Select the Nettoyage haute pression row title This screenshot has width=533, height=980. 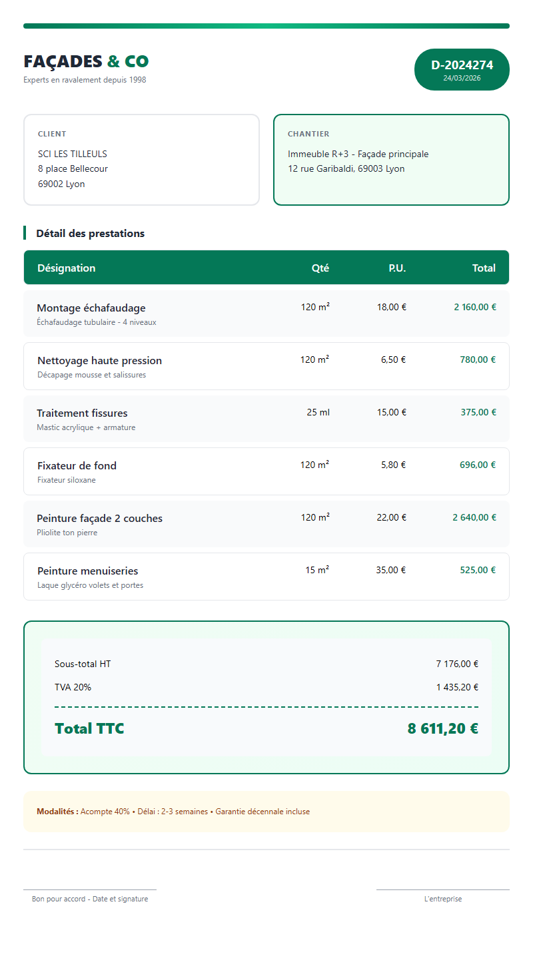coord(100,360)
